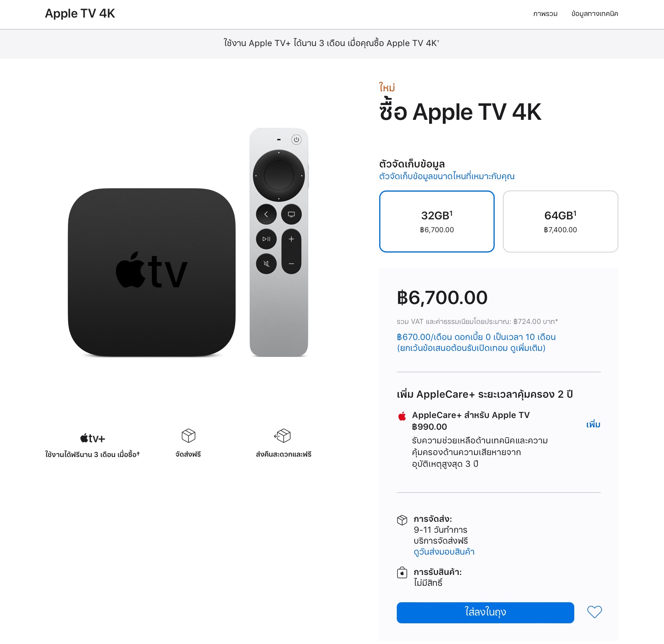Open the ดูวันส่งมอบสินค้า delivery dates link
Screen dimensions: 664x644
pyautogui.click(x=444, y=552)
